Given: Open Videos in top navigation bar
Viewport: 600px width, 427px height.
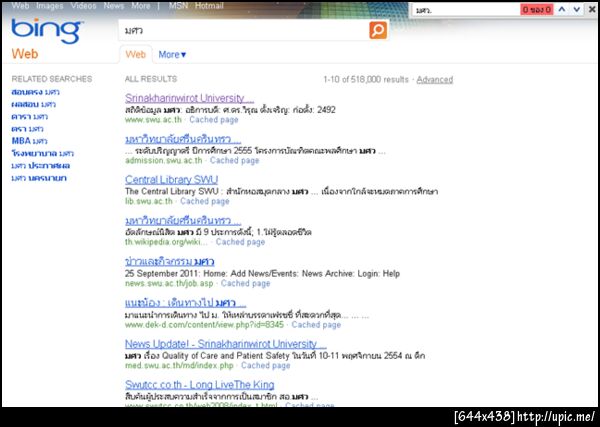Looking at the screenshot, I should coord(83,6).
